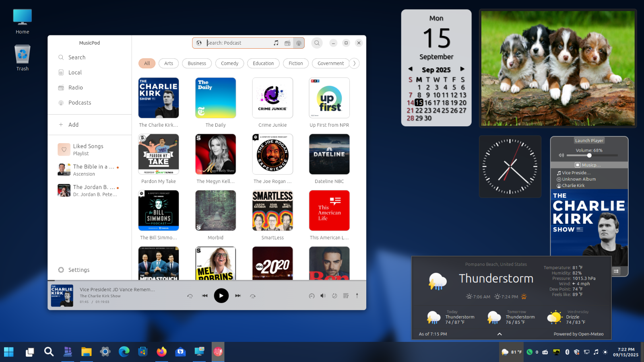Open Radio section in the sidebar

click(75, 88)
